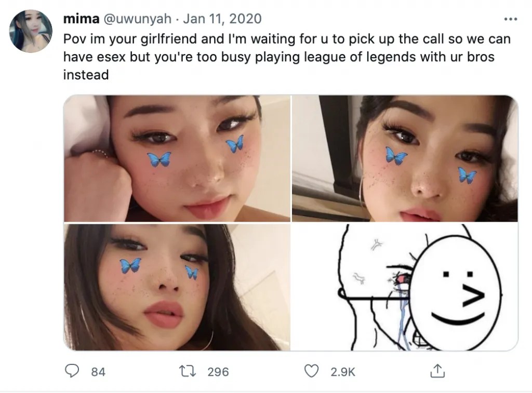This screenshot has width=532, height=393.
Task: Like the tweet with heart icon
Action: (311, 371)
